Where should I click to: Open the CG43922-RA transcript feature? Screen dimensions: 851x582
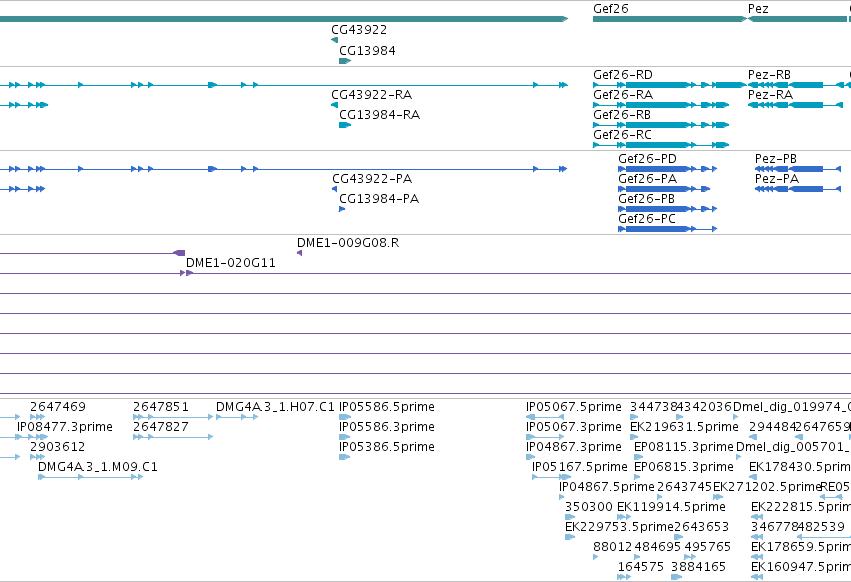(x=334, y=105)
